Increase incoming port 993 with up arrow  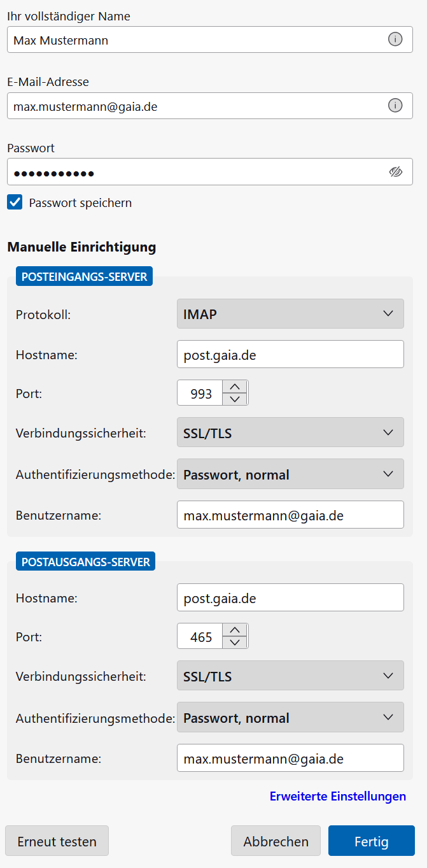coord(235,387)
